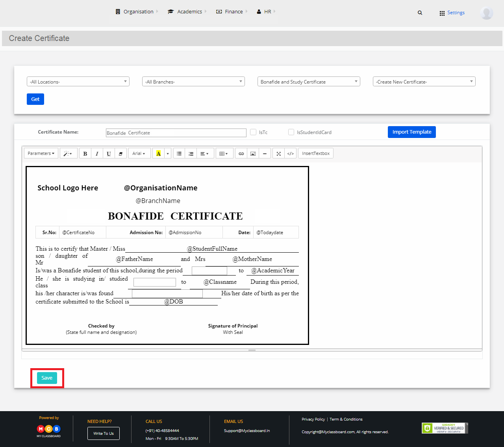Click the @AcademicYear placeholder
The image size is (504, 447).
(273, 270)
